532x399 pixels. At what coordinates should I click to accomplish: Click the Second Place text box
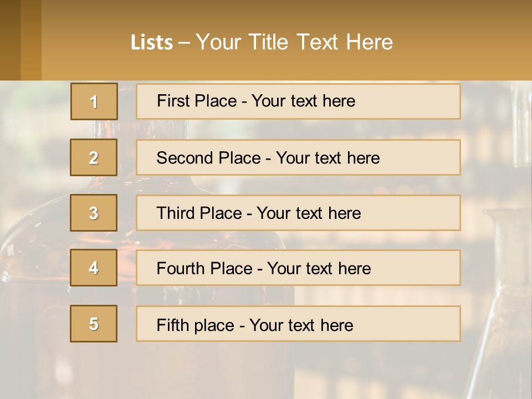click(298, 157)
